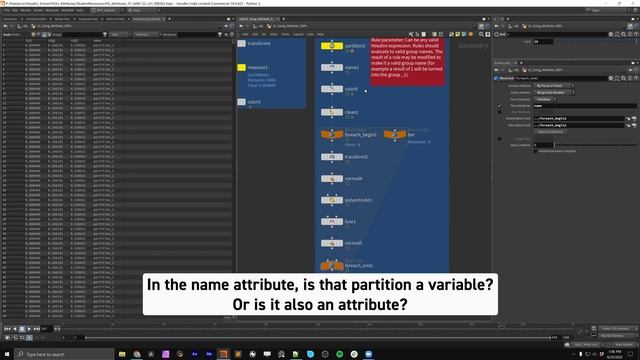Click the Reset Cached Pass button

tap(550, 132)
